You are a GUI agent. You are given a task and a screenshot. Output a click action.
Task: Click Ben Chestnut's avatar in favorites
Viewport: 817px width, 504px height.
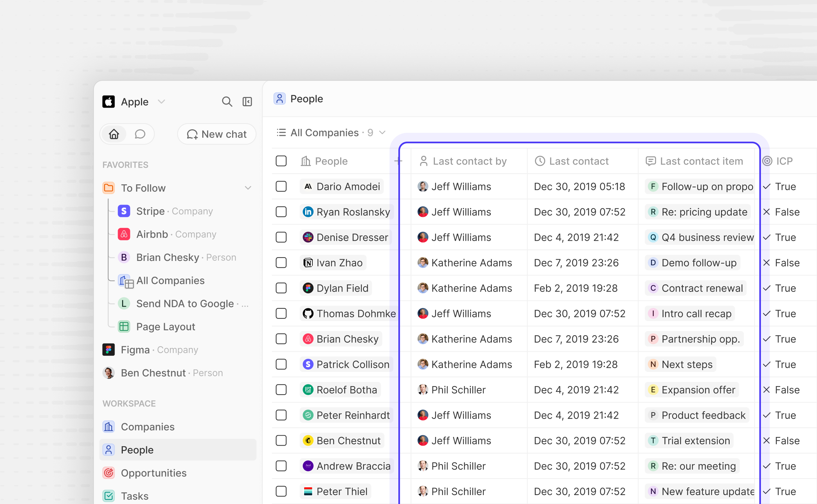click(109, 373)
